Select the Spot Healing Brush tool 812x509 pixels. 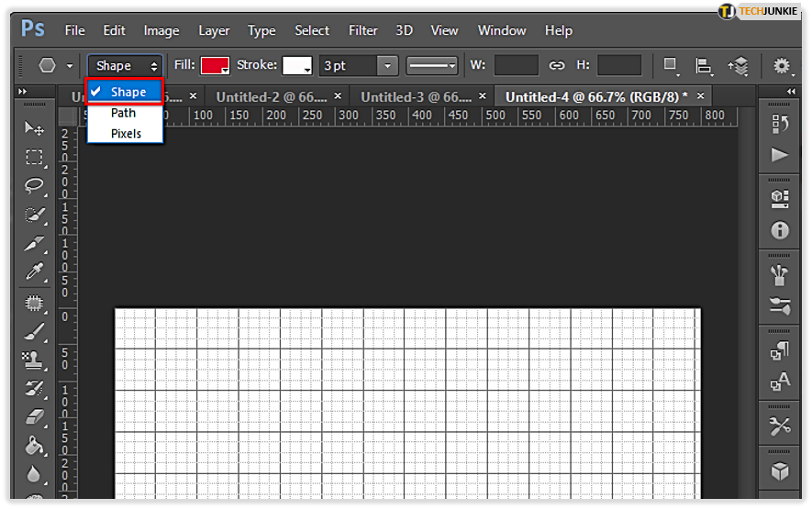point(34,303)
